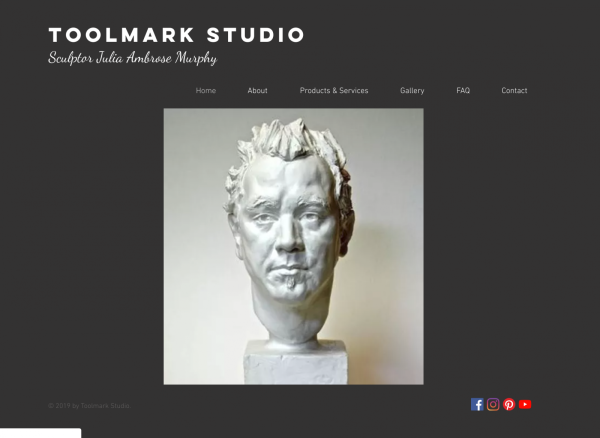This screenshot has height=438, width=600.
Task: Click the word STUDIO in the header
Action: point(255,35)
